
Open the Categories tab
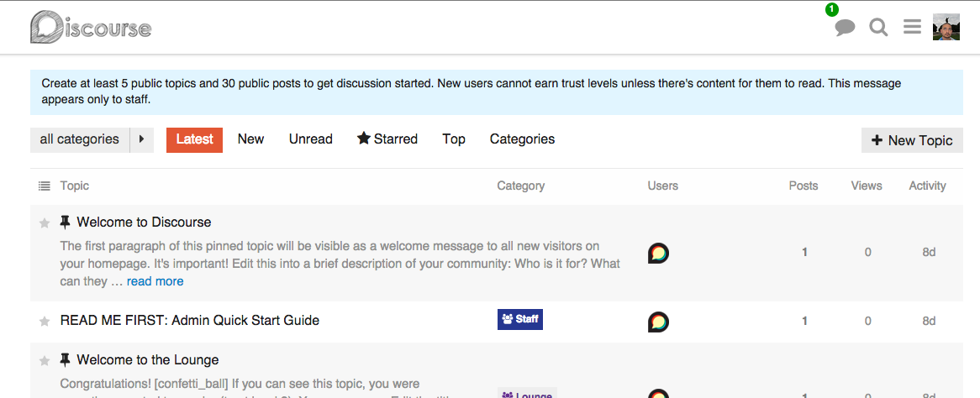(x=523, y=139)
